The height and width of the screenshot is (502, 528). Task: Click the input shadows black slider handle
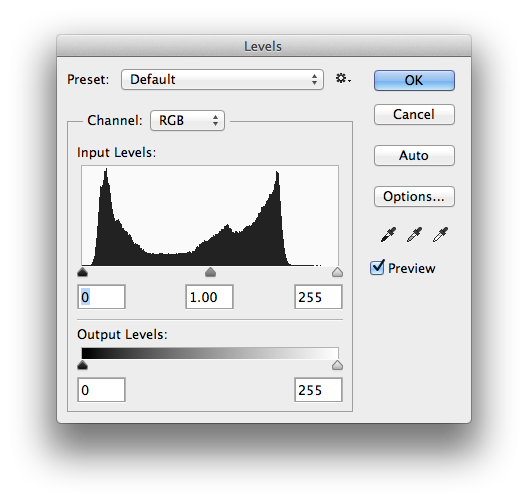[x=82, y=272]
